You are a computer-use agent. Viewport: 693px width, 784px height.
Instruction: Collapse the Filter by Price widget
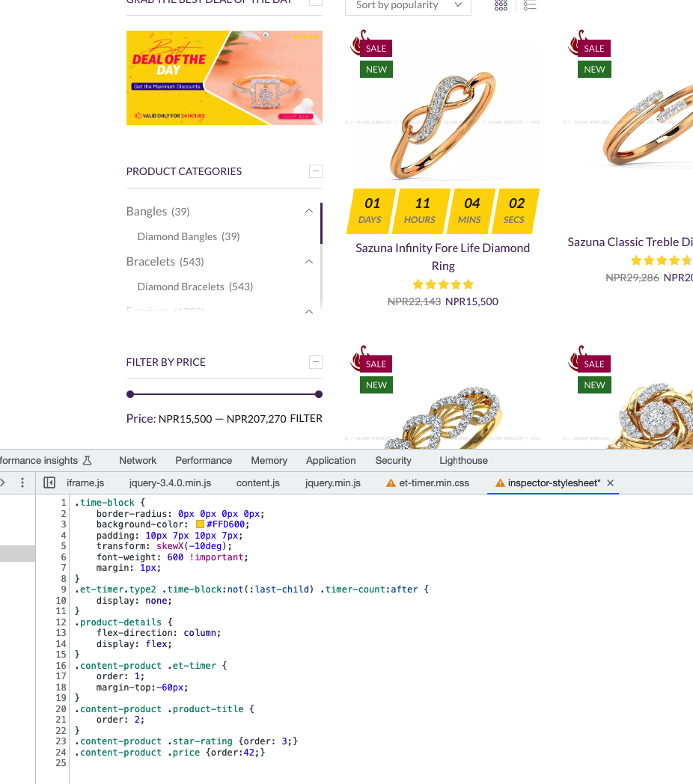316,362
